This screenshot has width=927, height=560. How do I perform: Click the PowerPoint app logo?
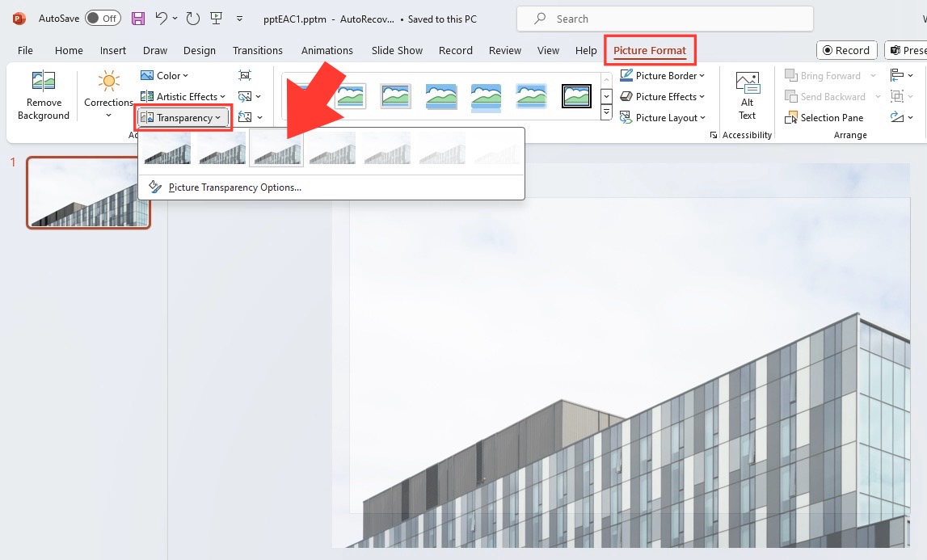tap(19, 19)
